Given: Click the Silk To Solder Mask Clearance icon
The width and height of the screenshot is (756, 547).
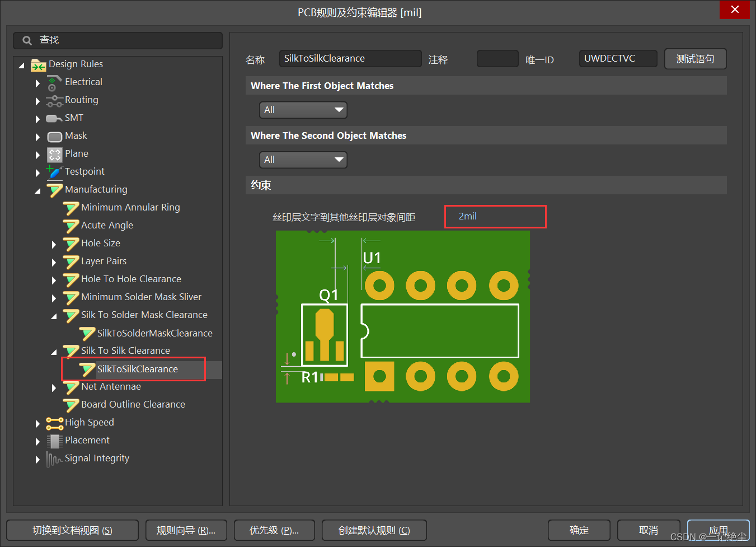Looking at the screenshot, I should click(x=71, y=316).
